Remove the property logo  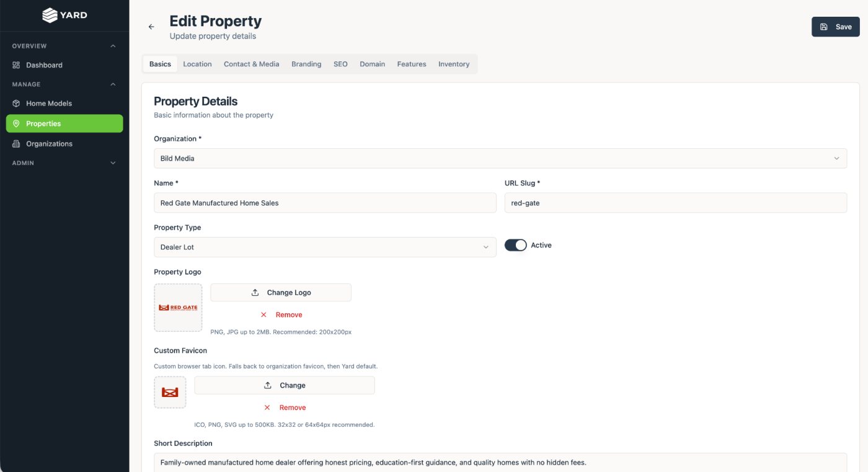(281, 315)
